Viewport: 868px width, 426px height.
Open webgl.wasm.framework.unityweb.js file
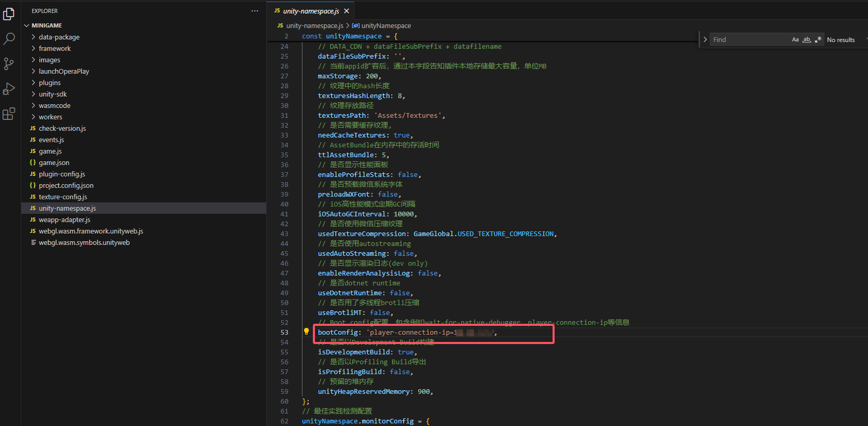click(x=144, y=231)
